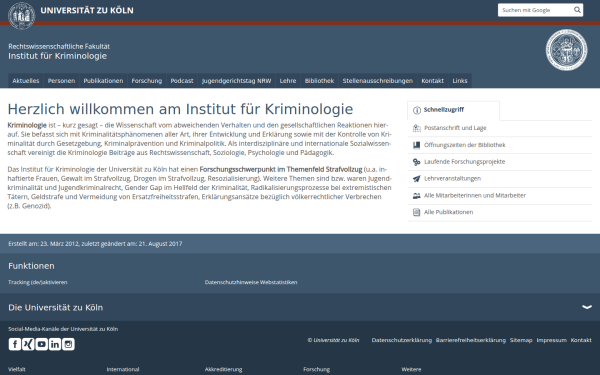Click the UNIVERSITÄT ZU KÖLN header text

tap(87, 10)
